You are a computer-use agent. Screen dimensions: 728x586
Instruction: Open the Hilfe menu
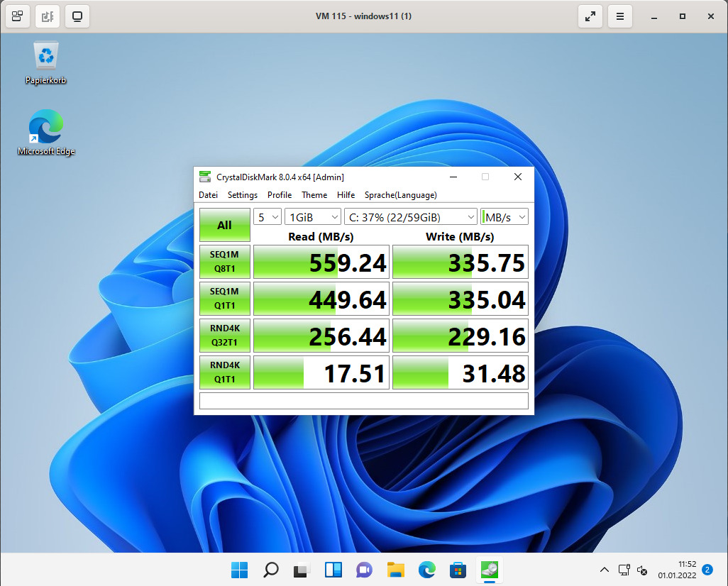[x=346, y=195]
